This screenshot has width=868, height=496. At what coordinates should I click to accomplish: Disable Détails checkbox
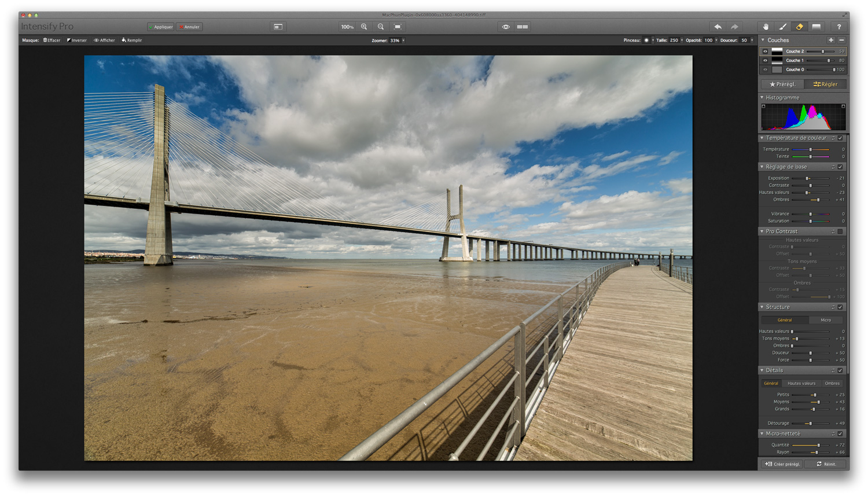point(840,370)
